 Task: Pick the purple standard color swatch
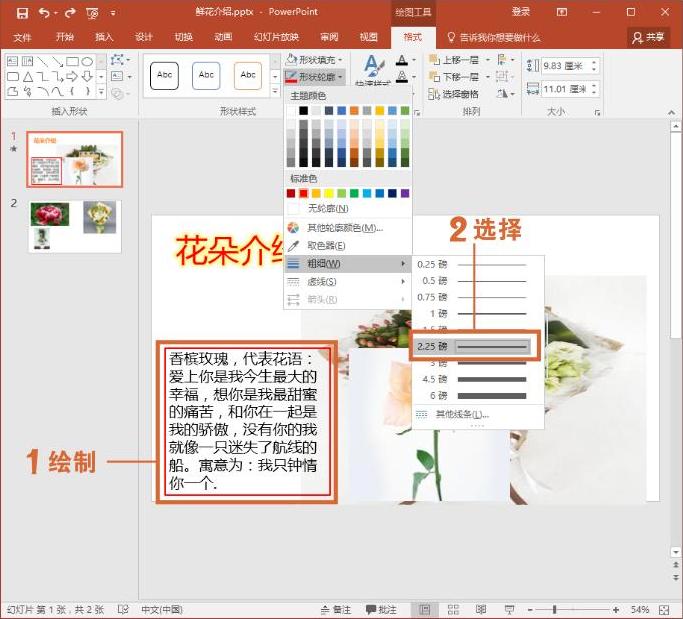[405, 193]
